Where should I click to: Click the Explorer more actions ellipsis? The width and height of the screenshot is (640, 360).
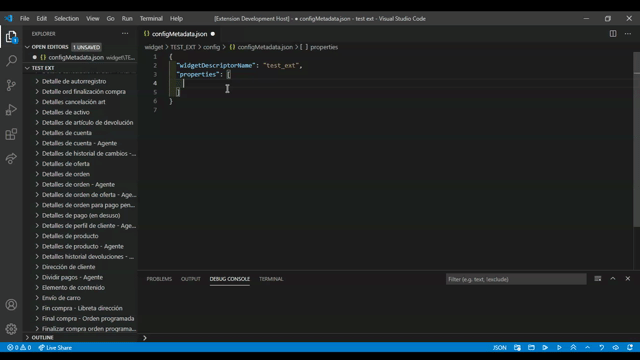(125, 34)
